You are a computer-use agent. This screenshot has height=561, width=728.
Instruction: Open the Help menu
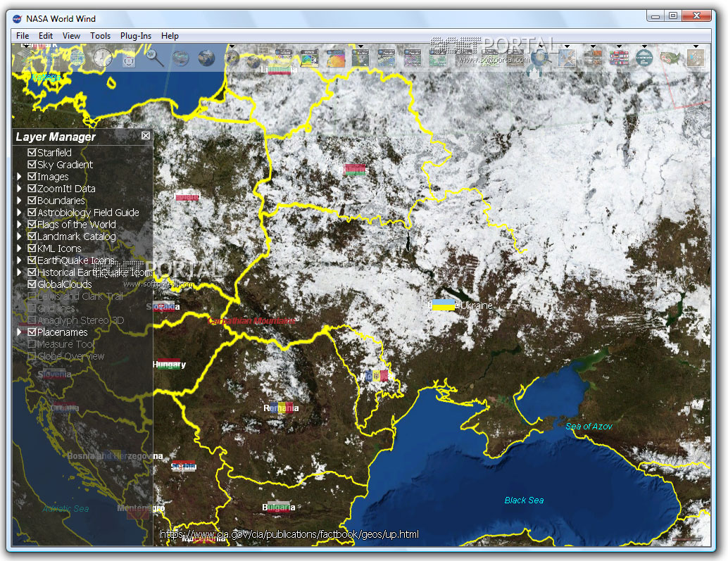(x=170, y=36)
